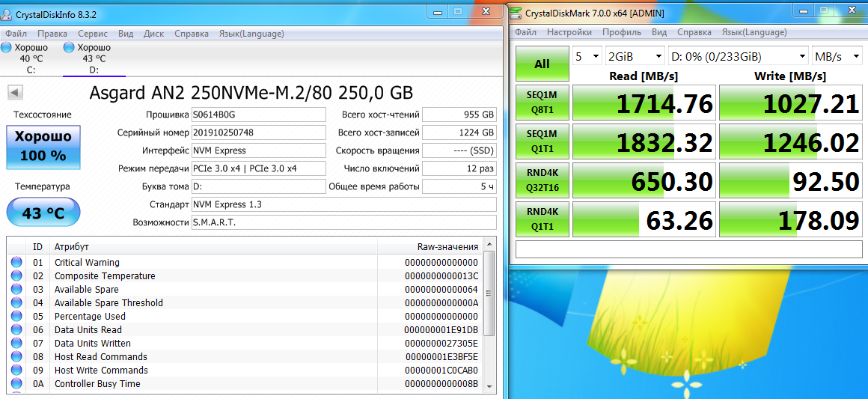Open test size dropdown showing 2GiB
Screen dimensions: 868x399
(635, 57)
